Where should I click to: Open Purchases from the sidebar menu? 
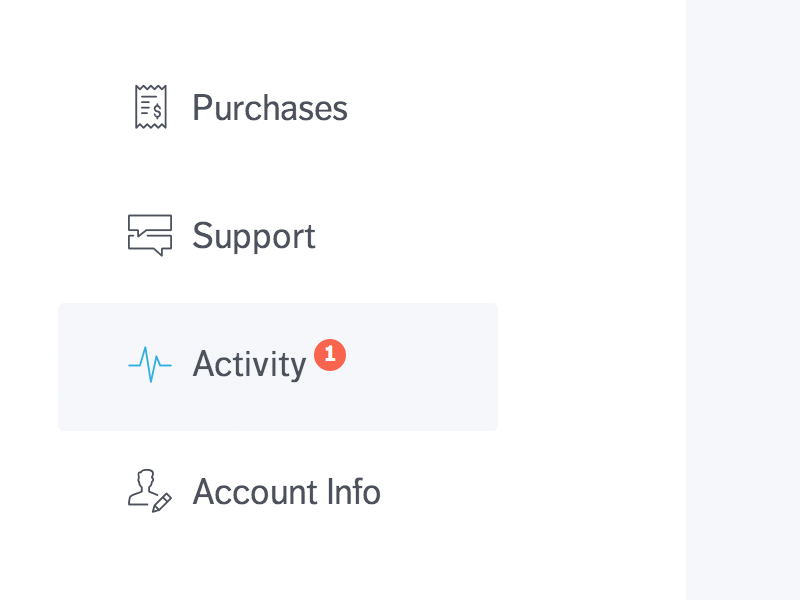click(x=269, y=108)
